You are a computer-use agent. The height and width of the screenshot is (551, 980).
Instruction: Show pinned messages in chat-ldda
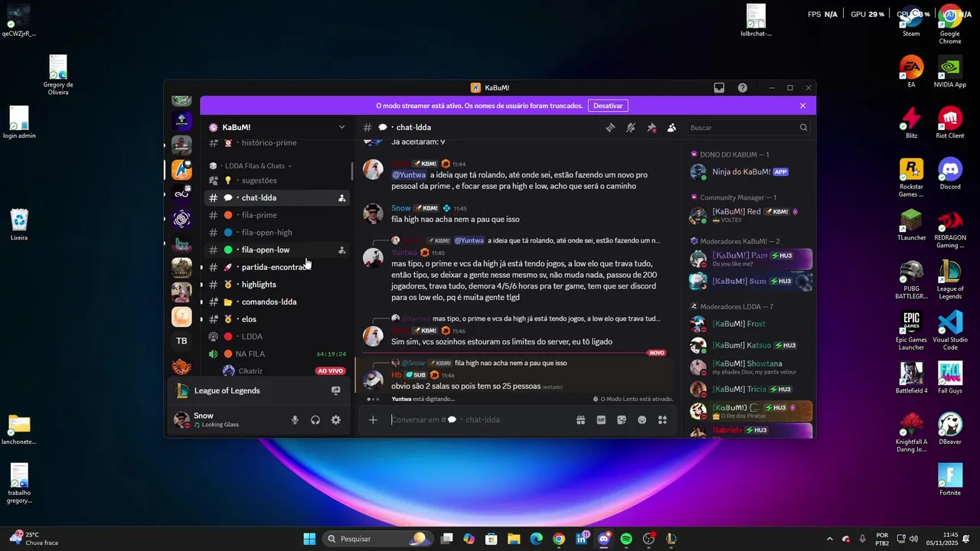652,128
